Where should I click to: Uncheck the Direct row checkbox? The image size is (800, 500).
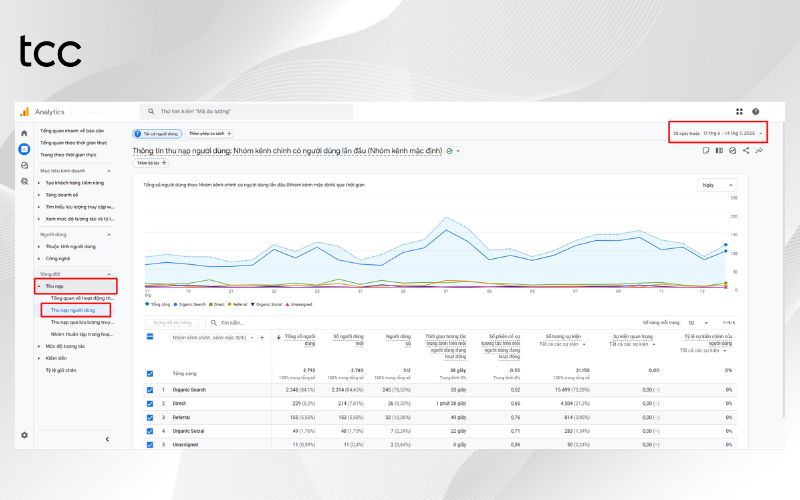[x=150, y=404]
